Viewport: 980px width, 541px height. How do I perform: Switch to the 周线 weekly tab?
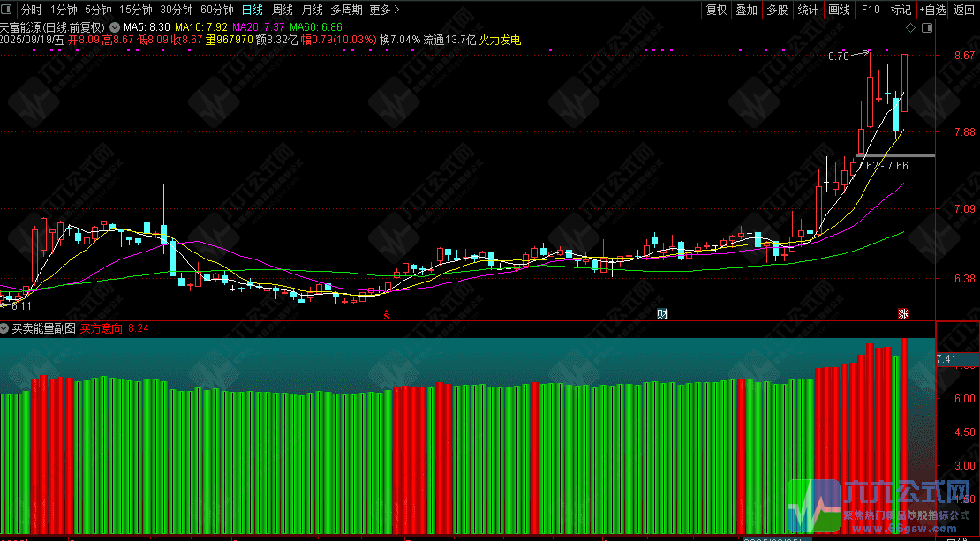point(283,10)
